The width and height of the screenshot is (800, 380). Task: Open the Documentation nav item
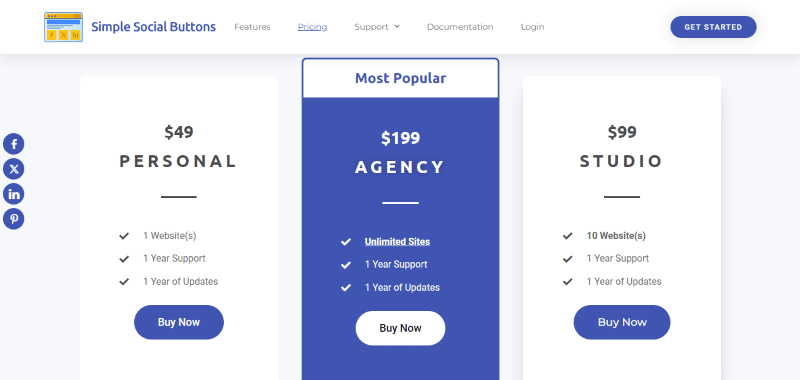point(460,27)
